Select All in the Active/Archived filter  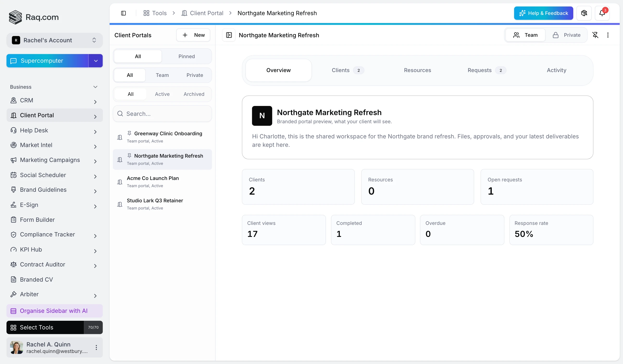coord(131,94)
